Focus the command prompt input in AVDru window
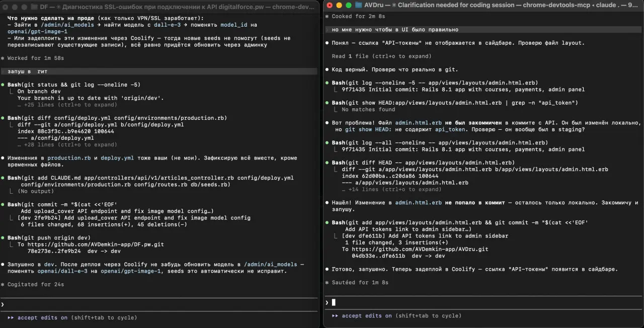644x328 pixels. 483,302
